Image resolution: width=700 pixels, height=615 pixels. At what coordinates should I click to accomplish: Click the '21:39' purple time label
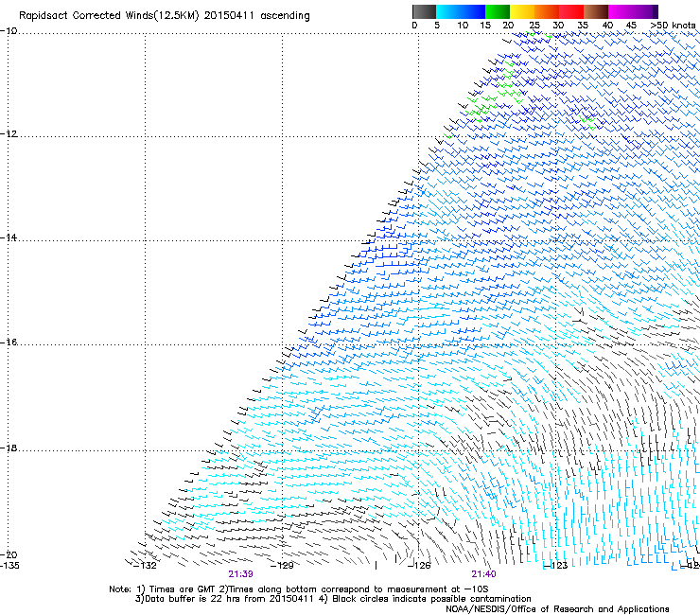pos(240,574)
